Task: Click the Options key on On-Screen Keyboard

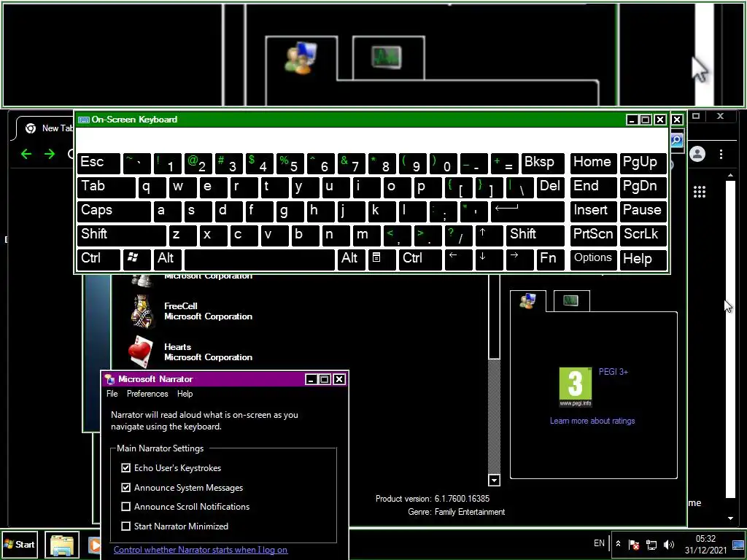Action: (x=593, y=259)
